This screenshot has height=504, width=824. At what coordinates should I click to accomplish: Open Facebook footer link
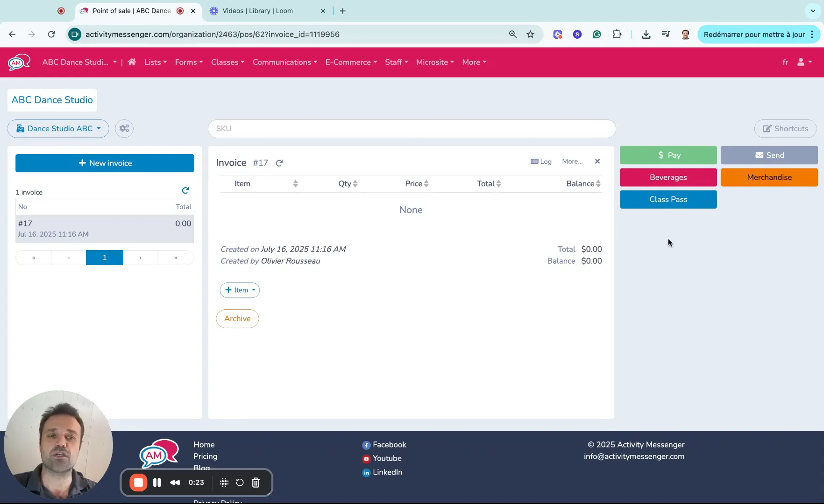click(x=384, y=445)
